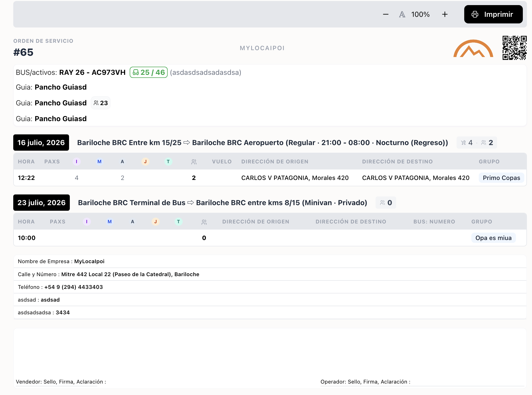The image size is (532, 395).
Task: Decrease font size with minus icon
Action: (386, 14)
